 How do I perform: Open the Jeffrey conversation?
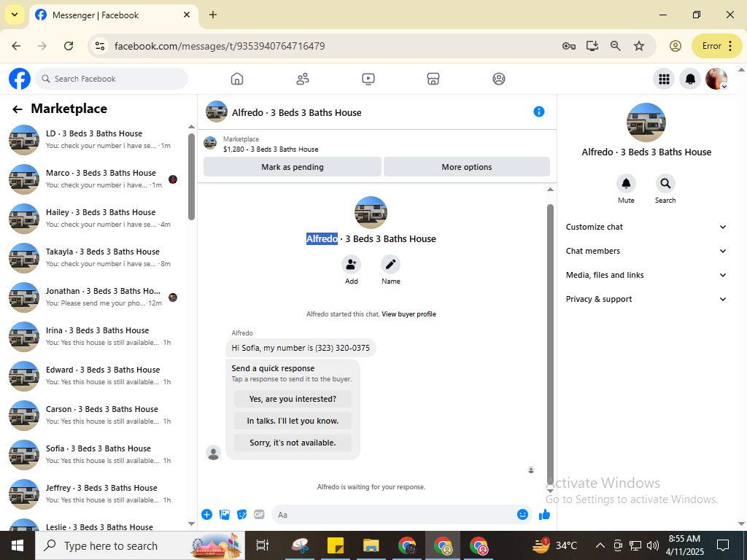(96, 494)
